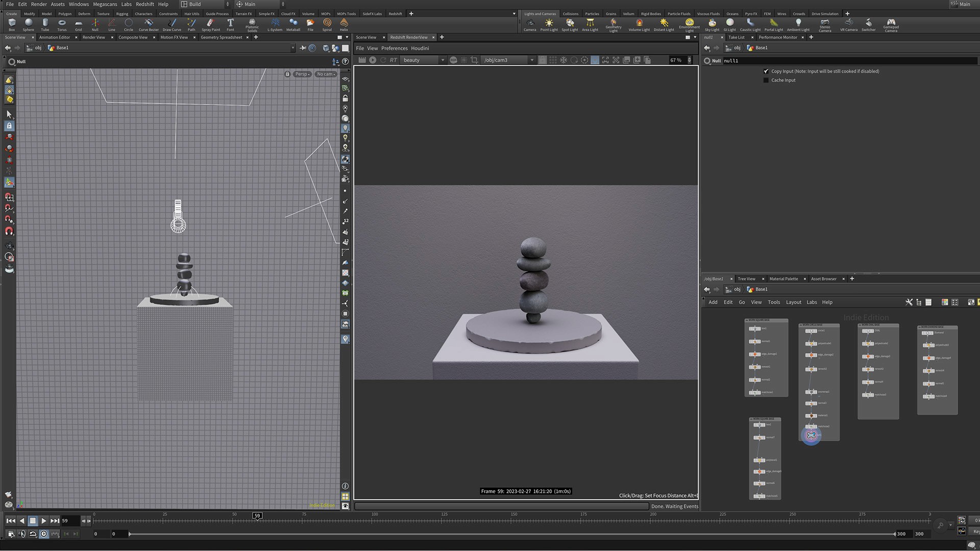
Task: Select the Spiral shelf tool
Action: coord(327,24)
